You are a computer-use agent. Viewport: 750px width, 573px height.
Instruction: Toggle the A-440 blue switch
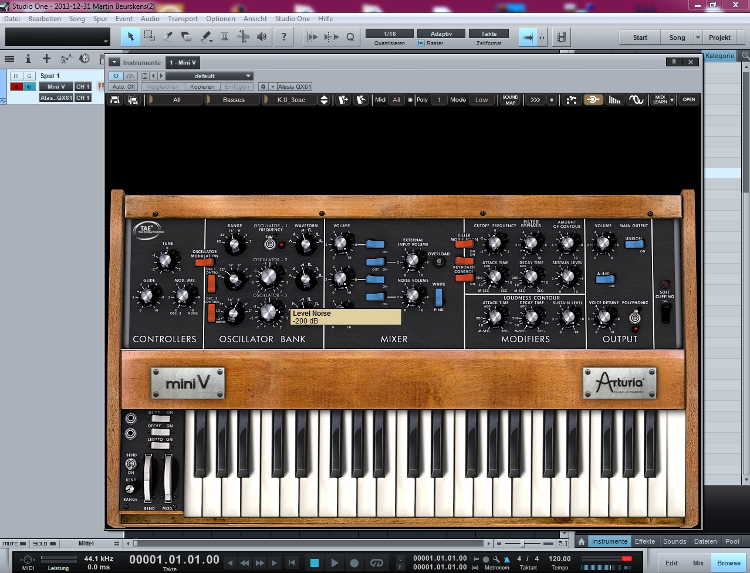[605, 279]
